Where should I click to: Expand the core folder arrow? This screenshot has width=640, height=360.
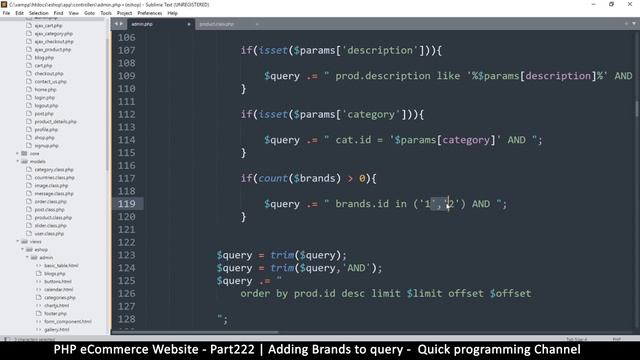click(x=18, y=153)
